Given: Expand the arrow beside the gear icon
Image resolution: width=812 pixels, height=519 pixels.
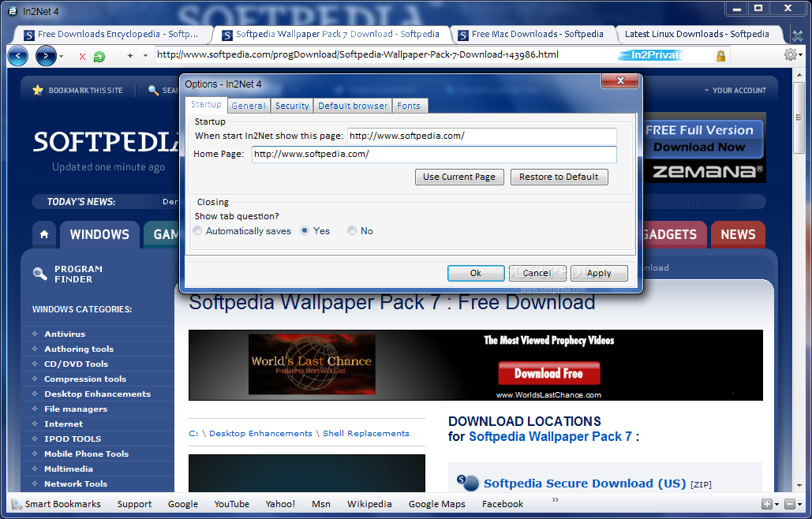Looking at the screenshot, I should pyautogui.click(x=801, y=55).
